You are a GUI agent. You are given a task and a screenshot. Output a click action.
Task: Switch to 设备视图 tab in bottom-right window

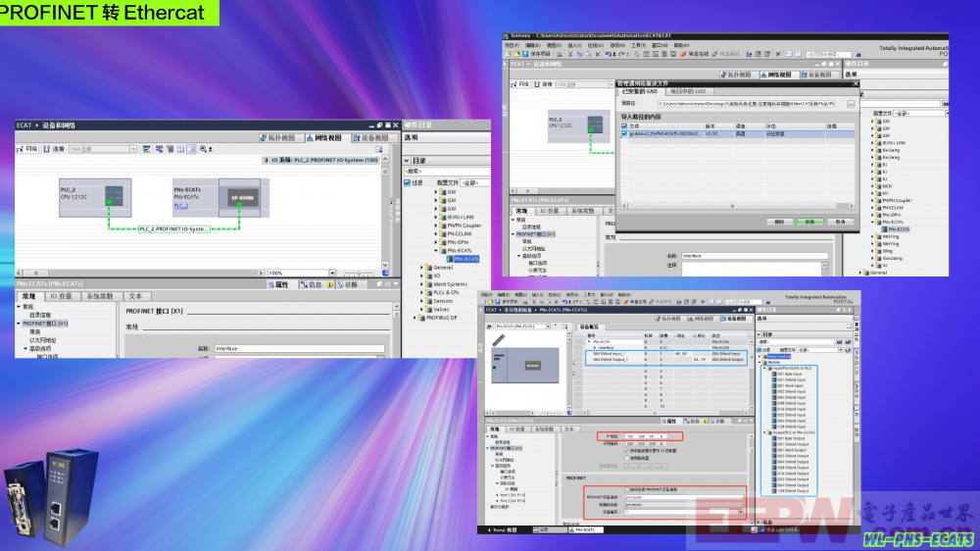[x=736, y=319]
